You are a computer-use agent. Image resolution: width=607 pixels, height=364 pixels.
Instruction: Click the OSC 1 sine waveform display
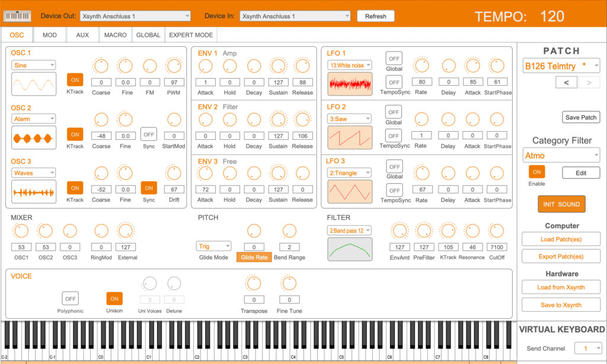(34, 85)
